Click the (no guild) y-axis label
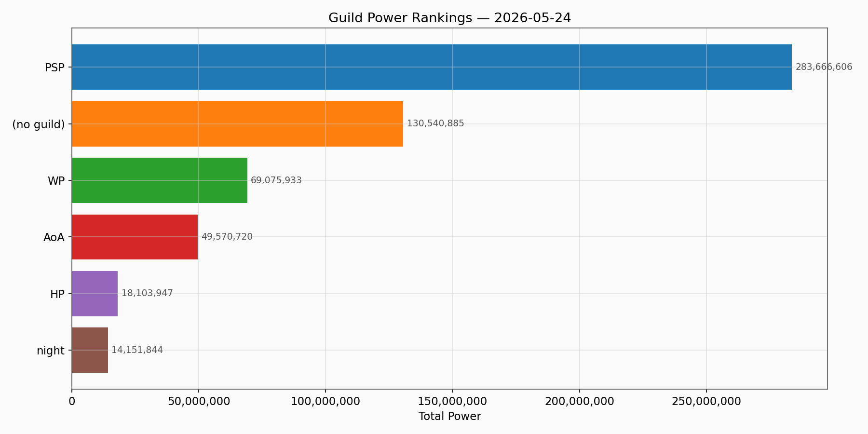The width and height of the screenshot is (868, 434). [x=39, y=124]
